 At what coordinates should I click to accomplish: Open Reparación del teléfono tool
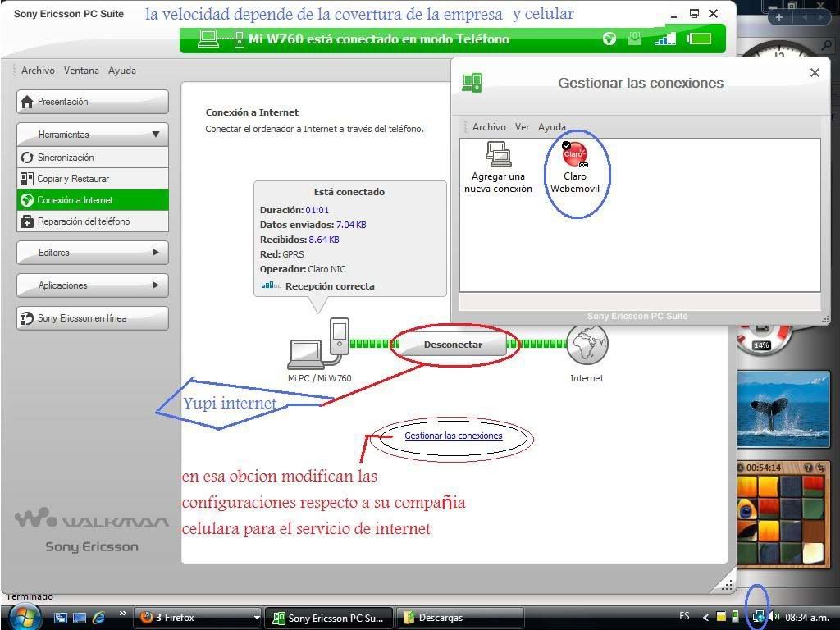coord(93,221)
